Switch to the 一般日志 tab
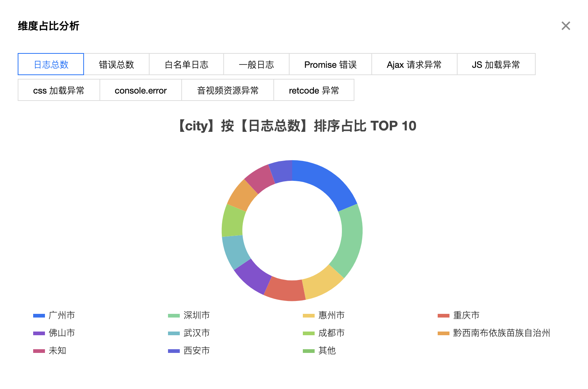This screenshot has height=389, width=588. coord(256,64)
